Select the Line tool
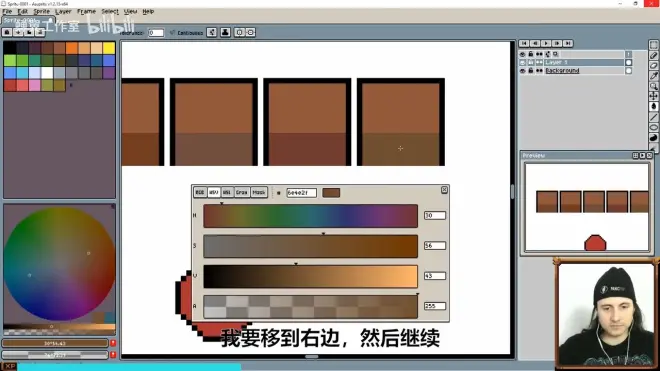 coord(653,117)
